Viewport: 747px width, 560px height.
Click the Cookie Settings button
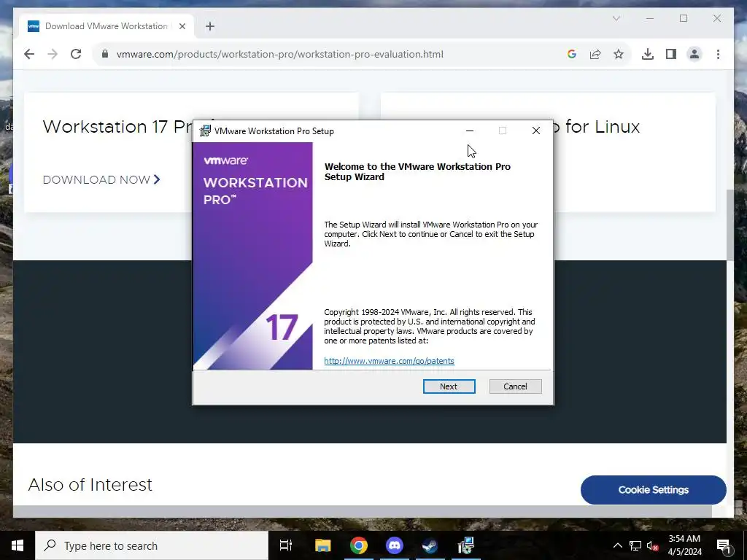point(653,489)
